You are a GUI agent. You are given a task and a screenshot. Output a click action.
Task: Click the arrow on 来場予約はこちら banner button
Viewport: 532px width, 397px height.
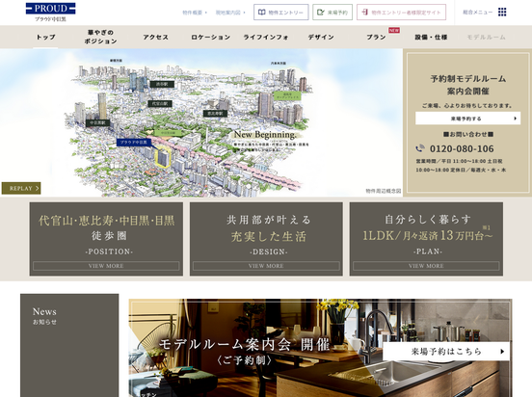click(502, 351)
